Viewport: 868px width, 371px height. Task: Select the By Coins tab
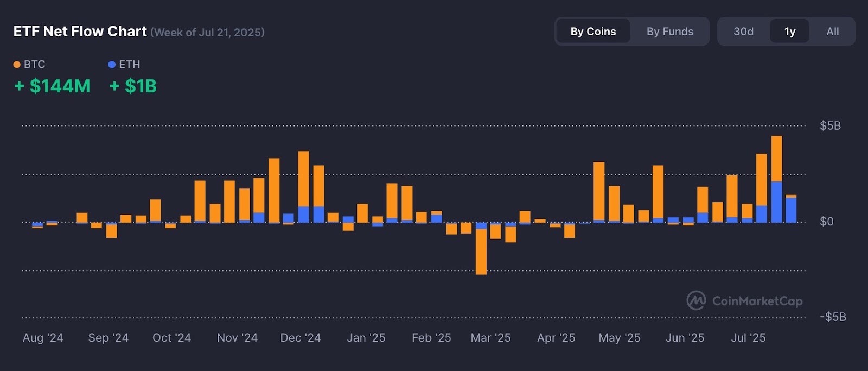(x=593, y=32)
